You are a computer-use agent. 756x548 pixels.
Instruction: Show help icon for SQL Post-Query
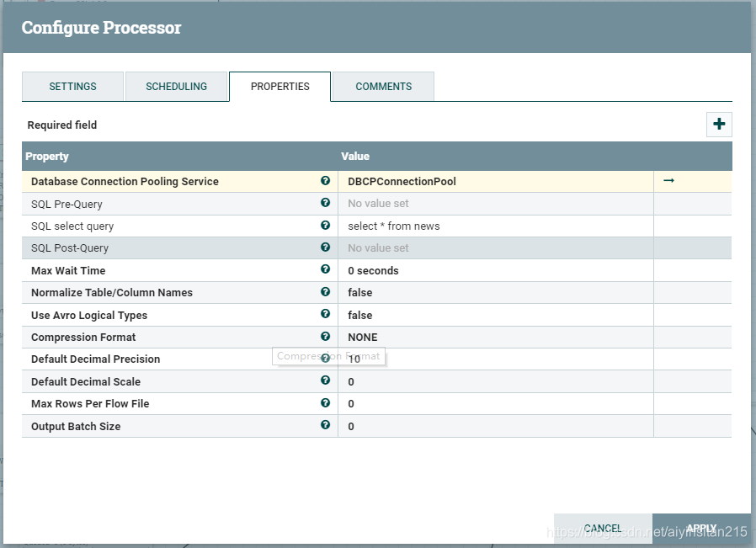tap(326, 247)
